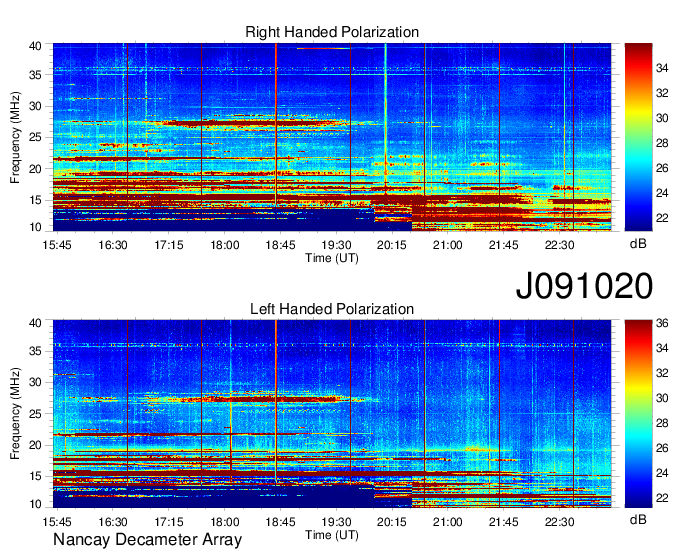Click the 35 MHz tick of Left Handed plot
Screen dimensions: 680x552
pos(35,351)
